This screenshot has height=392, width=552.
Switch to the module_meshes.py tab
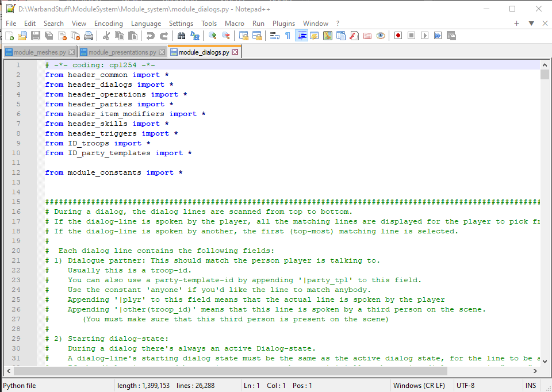click(40, 52)
